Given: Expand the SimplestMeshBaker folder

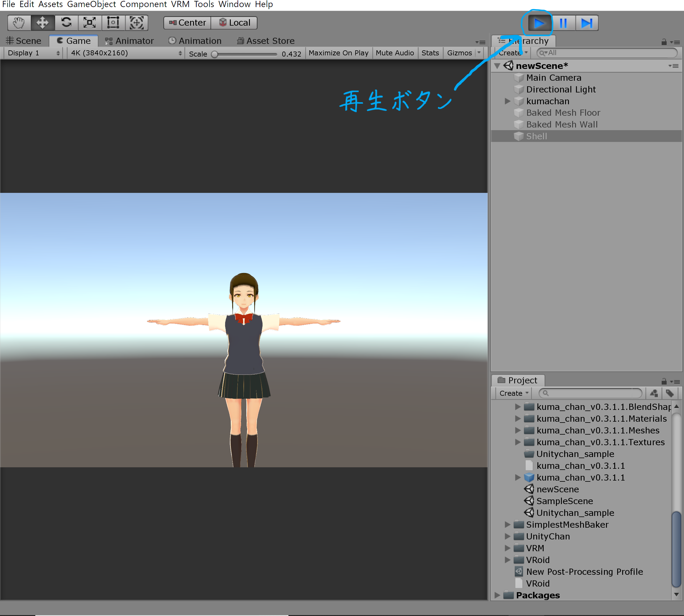Looking at the screenshot, I should [507, 525].
